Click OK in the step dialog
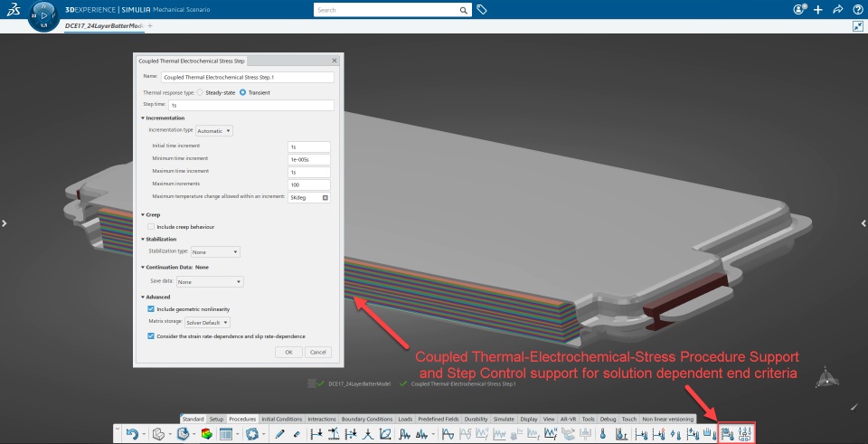 click(x=289, y=352)
